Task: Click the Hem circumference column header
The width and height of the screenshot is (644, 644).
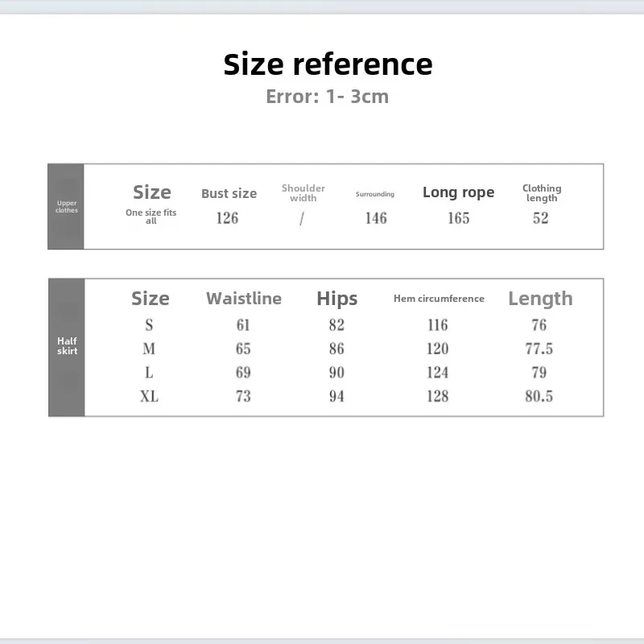Action: click(439, 299)
